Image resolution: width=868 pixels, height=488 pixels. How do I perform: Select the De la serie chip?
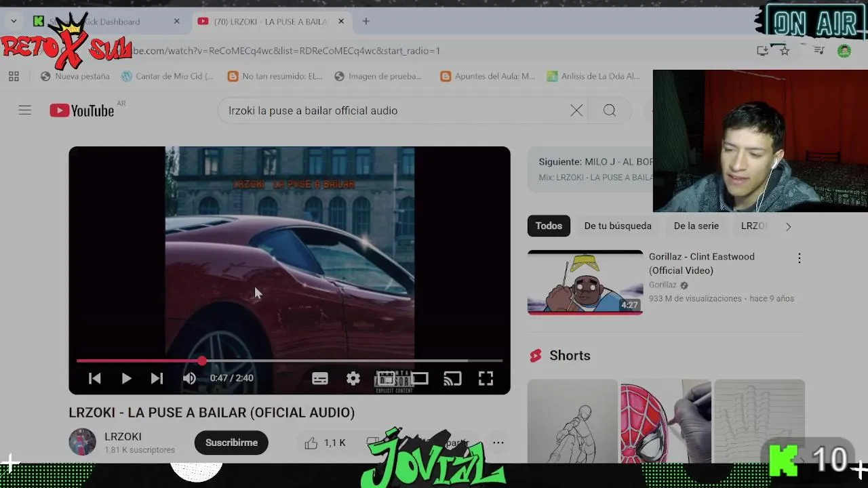[696, 226]
